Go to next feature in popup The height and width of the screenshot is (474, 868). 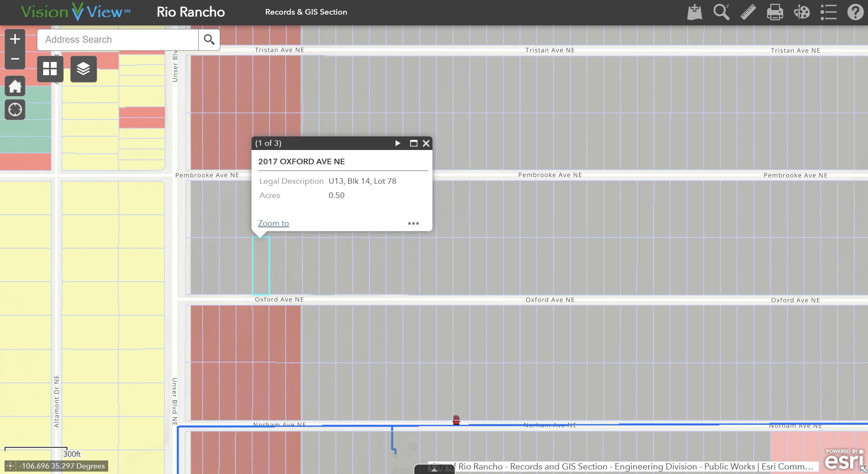click(398, 143)
